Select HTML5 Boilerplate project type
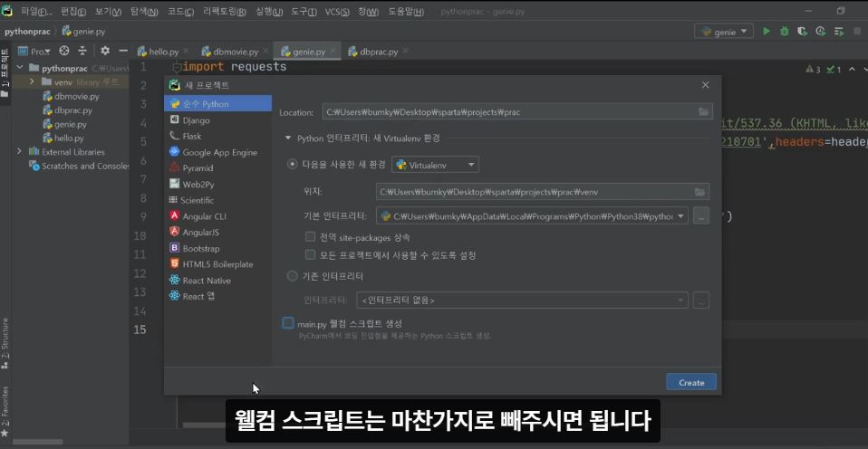 (217, 264)
